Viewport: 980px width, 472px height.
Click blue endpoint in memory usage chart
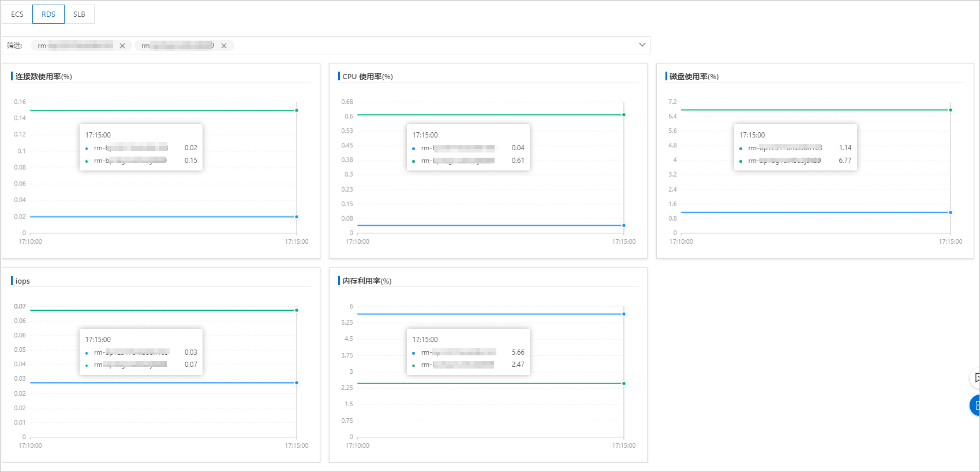click(x=624, y=314)
